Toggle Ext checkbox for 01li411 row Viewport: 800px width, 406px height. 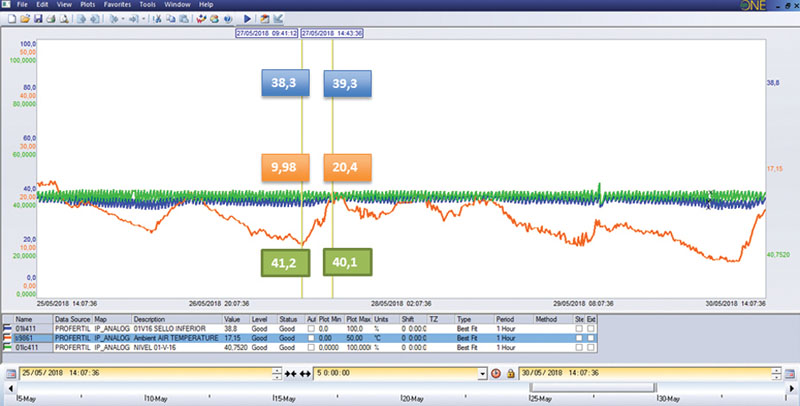(x=590, y=329)
